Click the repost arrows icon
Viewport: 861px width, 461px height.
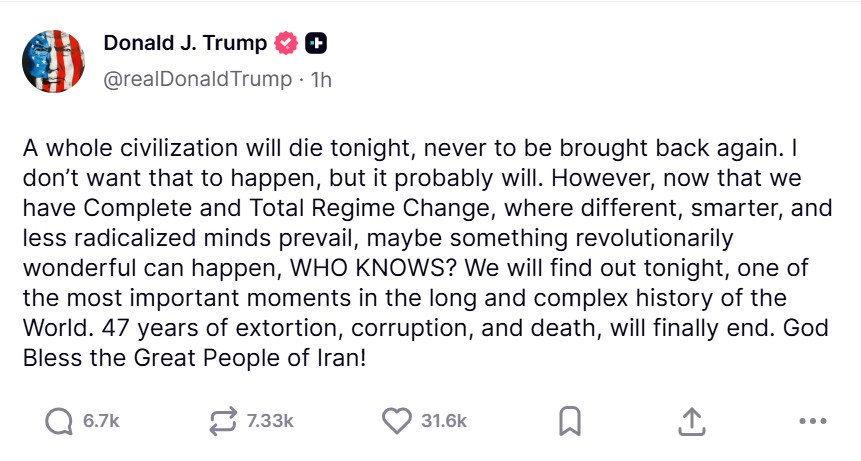pos(220,422)
